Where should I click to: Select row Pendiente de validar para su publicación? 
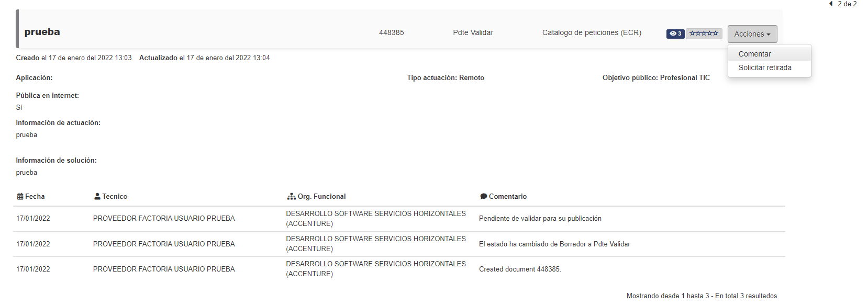coord(399,219)
